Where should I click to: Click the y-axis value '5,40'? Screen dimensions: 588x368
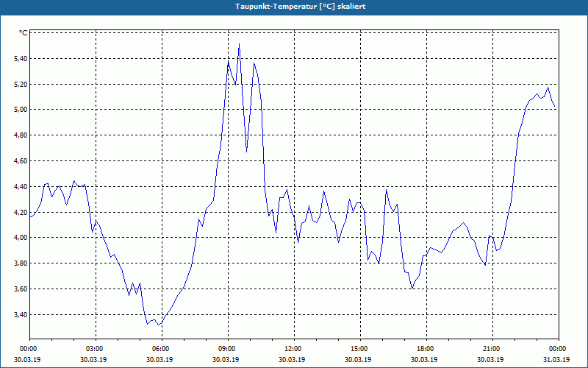pos(21,59)
